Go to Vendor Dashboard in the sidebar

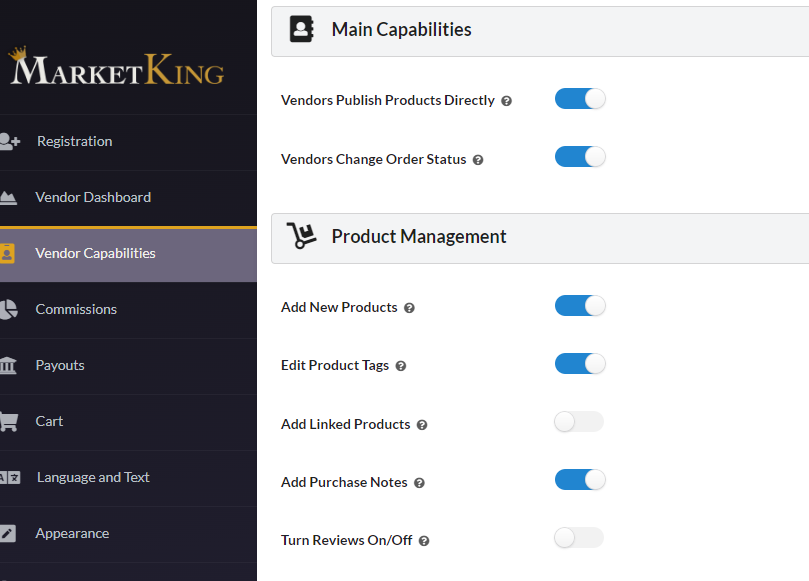pyautogui.click(x=128, y=198)
